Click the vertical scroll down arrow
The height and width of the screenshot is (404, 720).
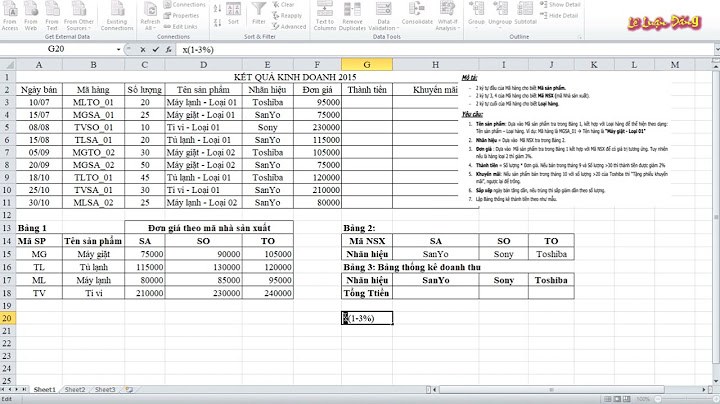[x=716, y=381]
